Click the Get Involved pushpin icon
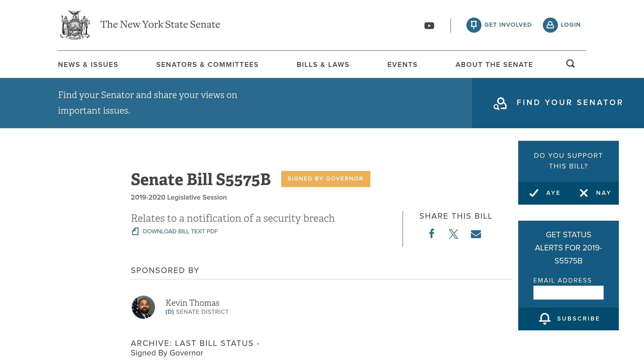Viewport: 644px width, 362px height. pos(474,25)
